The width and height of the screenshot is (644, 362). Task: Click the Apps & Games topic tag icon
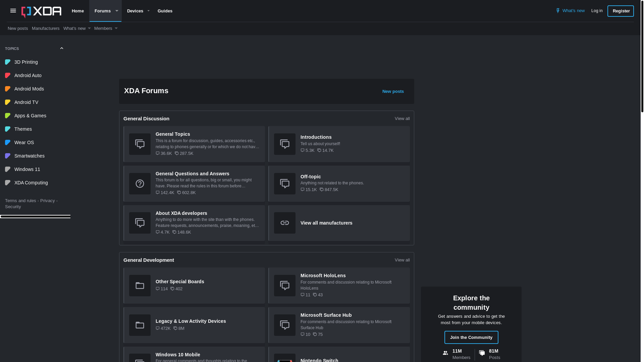tap(8, 116)
